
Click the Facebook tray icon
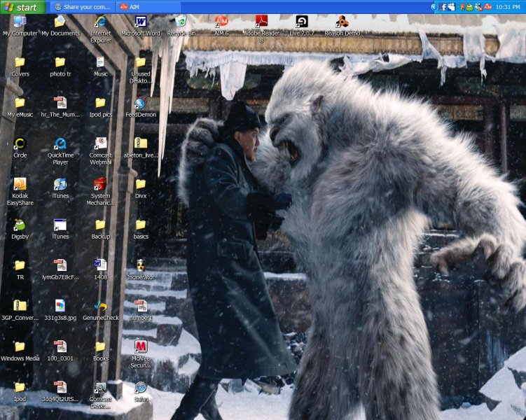click(443, 7)
